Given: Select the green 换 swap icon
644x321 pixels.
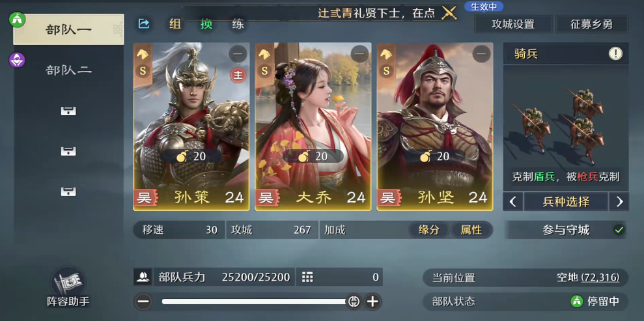Looking at the screenshot, I should (x=206, y=24).
